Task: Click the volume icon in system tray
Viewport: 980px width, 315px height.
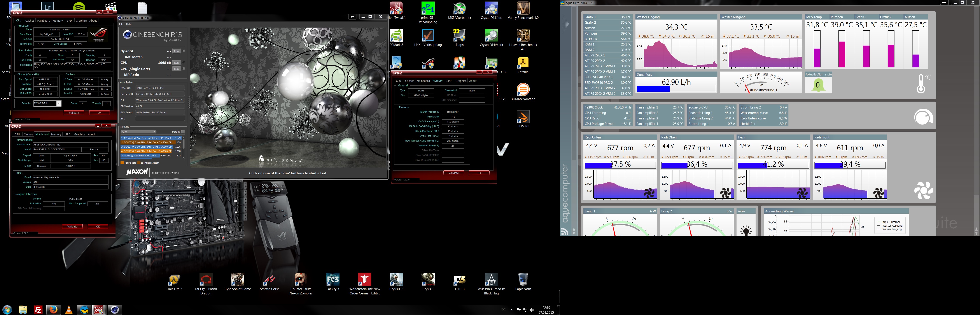Action: coord(532,310)
